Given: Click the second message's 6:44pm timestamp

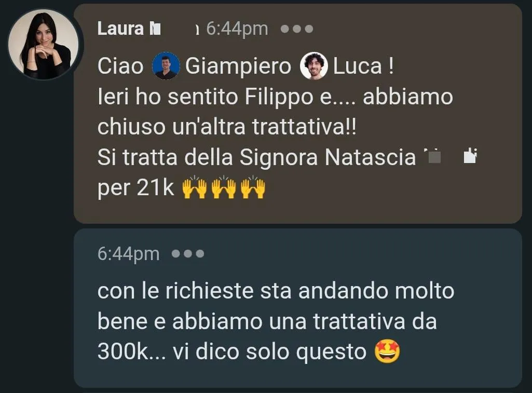Looking at the screenshot, I should (128, 253).
